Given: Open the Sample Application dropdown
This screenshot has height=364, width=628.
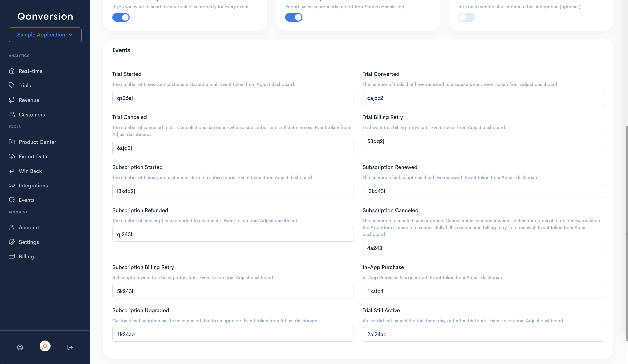Looking at the screenshot, I should (x=45, y=35).
